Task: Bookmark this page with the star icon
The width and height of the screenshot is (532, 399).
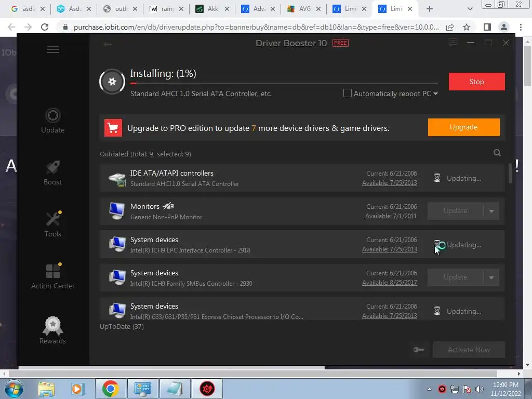Action: pos(467,27)
